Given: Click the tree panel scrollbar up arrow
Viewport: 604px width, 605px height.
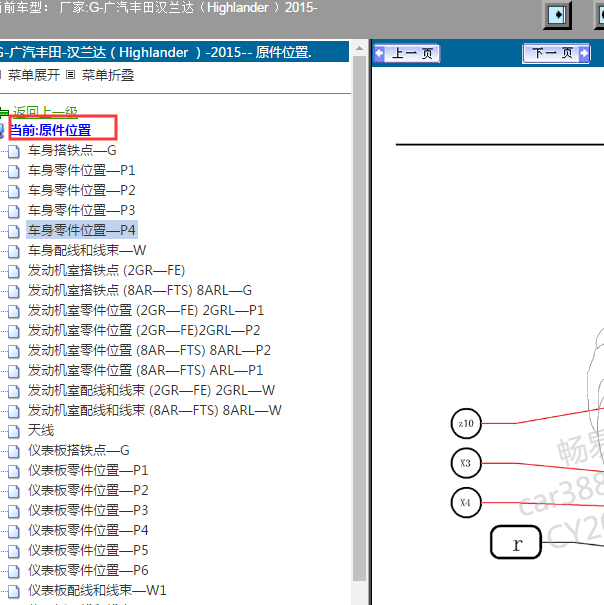Looking at the screenshot, I should [x=359, y=49].
